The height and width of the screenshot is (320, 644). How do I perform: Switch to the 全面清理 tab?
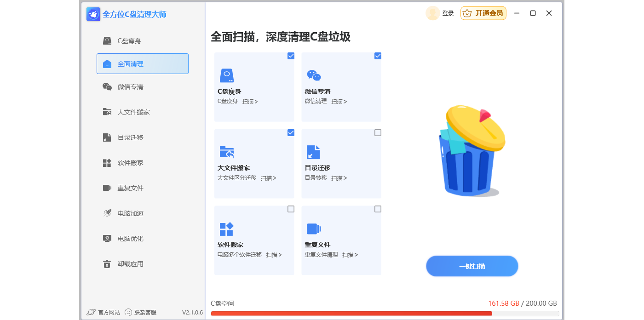[142, 64]
